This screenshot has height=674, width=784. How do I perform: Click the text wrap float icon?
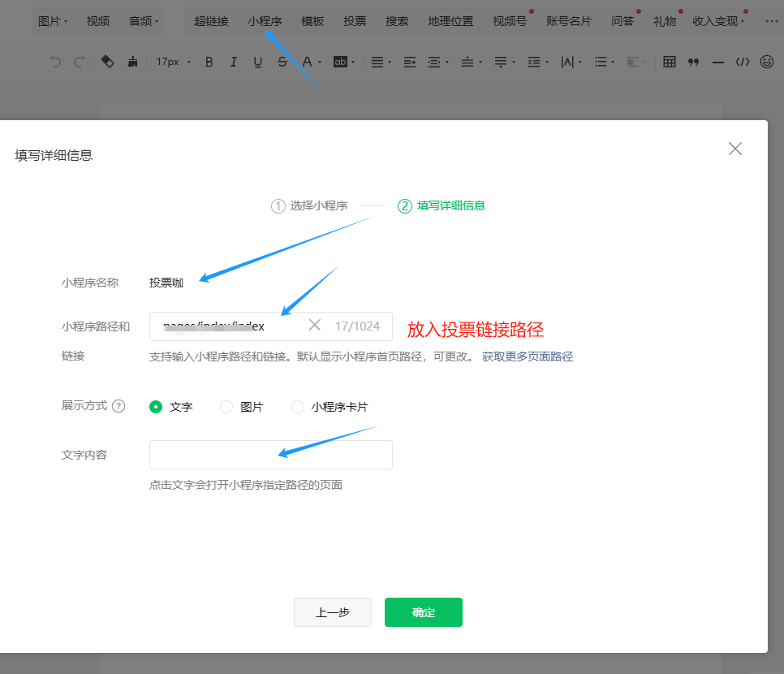[x=633, y=62]
